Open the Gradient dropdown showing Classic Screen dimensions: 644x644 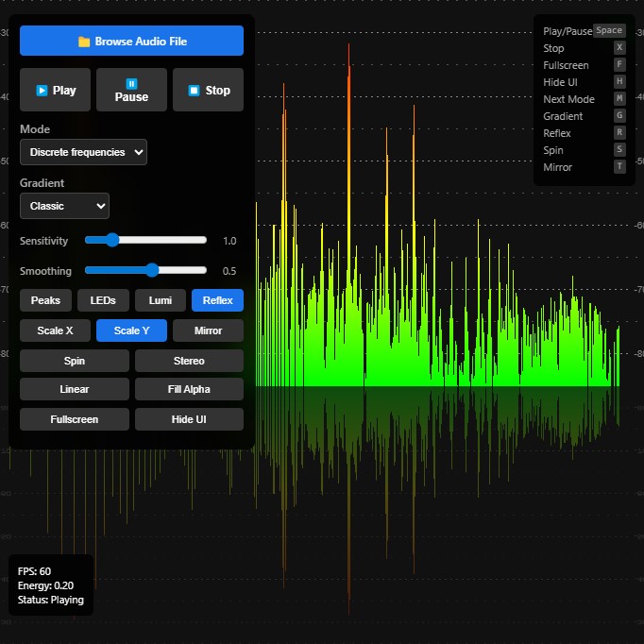point(64,206)
